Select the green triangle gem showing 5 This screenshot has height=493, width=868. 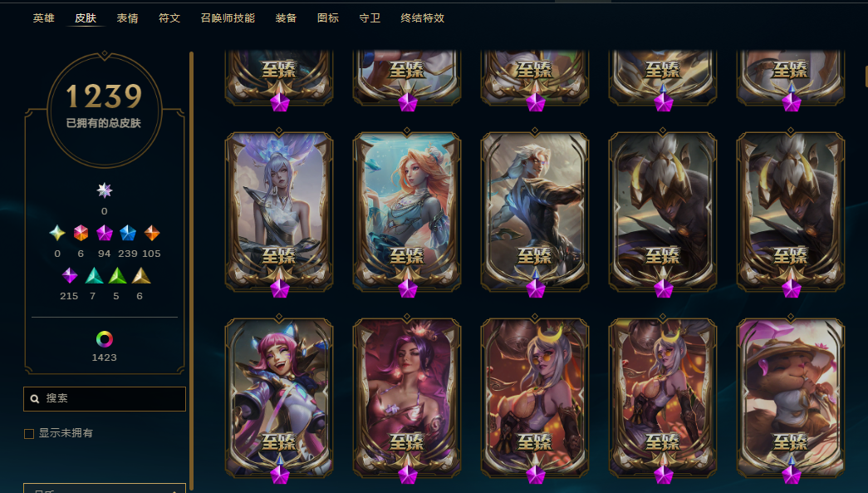coord(117,275)
